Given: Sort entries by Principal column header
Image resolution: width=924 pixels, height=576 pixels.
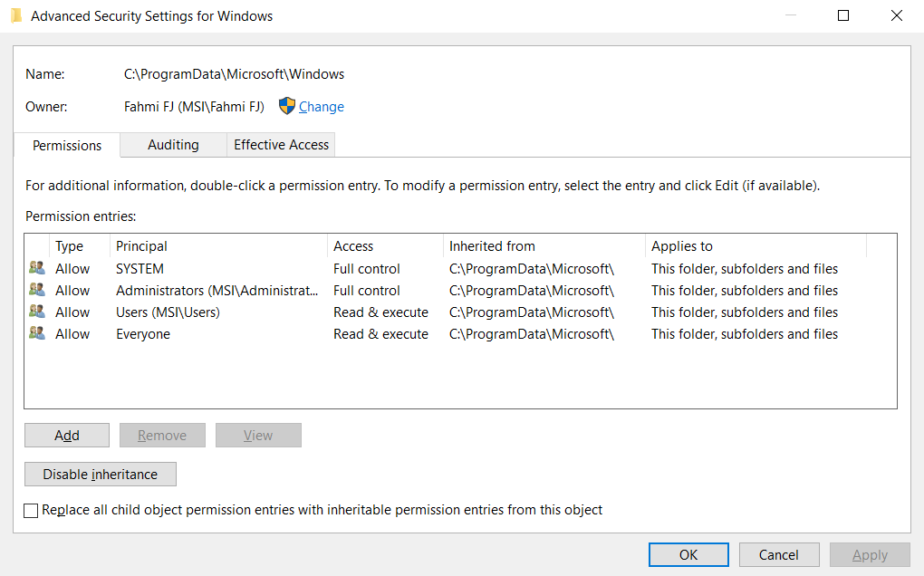Looking at the screenshot, I should (217, 246).
